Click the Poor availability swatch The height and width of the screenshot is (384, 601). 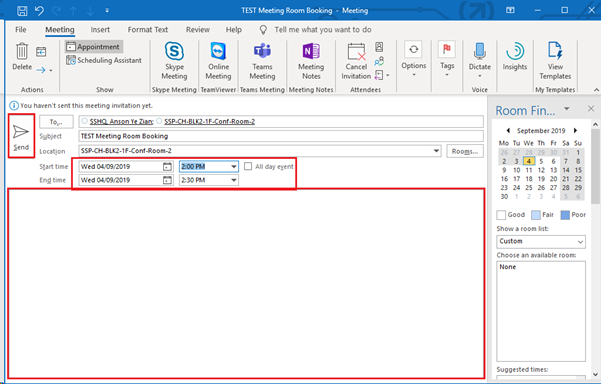565,215
